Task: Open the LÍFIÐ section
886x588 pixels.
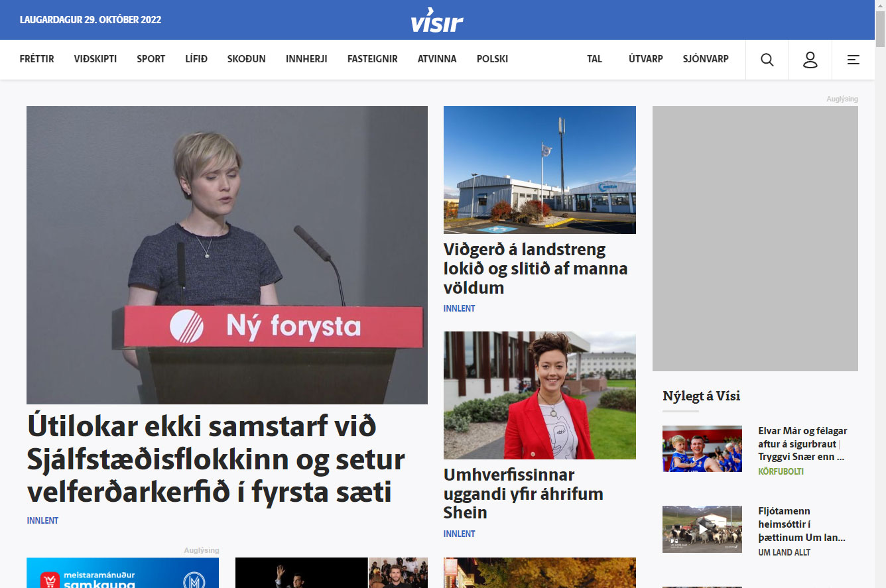Action: tap(196, 59)
